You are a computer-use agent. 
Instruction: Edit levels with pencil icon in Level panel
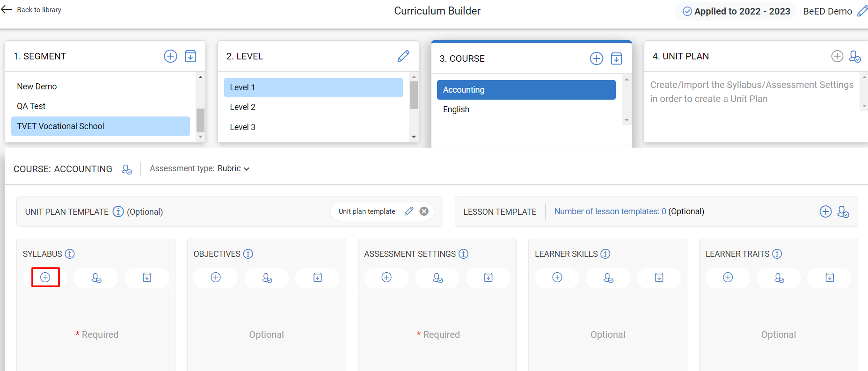click(403, 56)
